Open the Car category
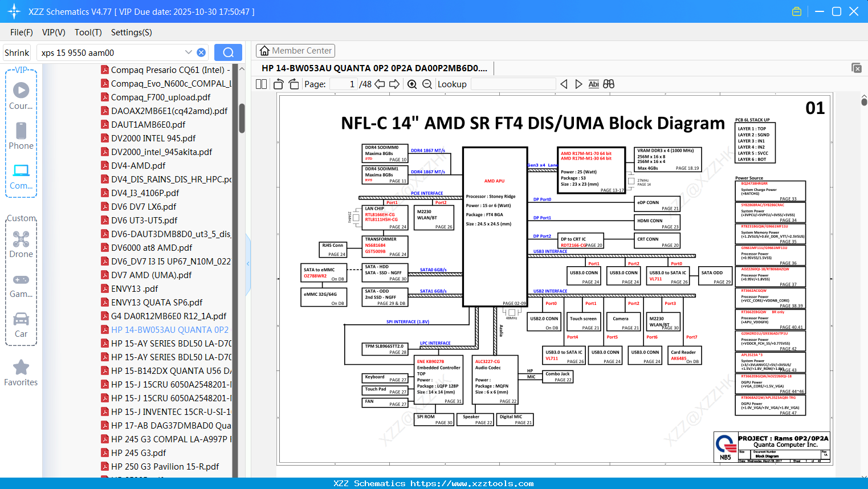Screen dimensions: 868x489 point(21,325)
